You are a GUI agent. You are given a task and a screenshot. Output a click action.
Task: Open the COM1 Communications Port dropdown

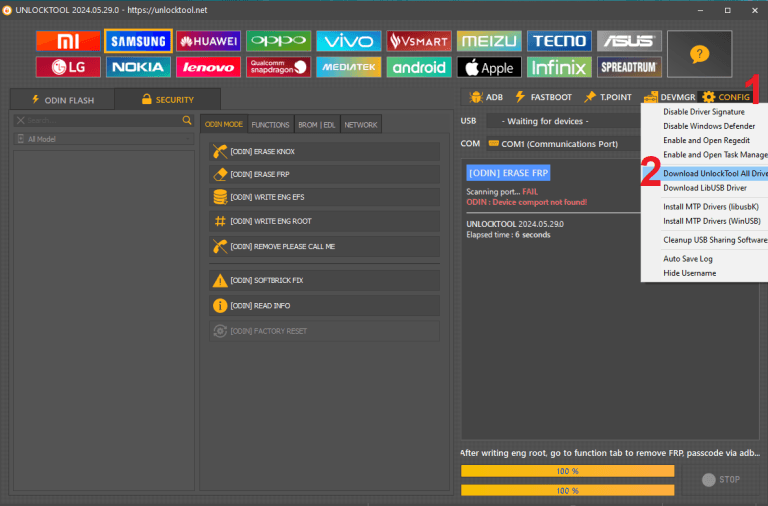(560, 143)
